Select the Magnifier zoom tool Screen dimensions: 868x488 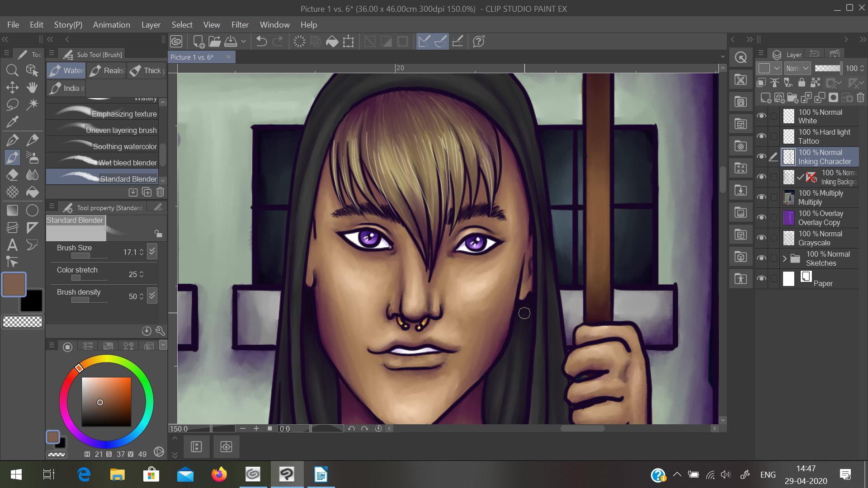coord(12,70)
